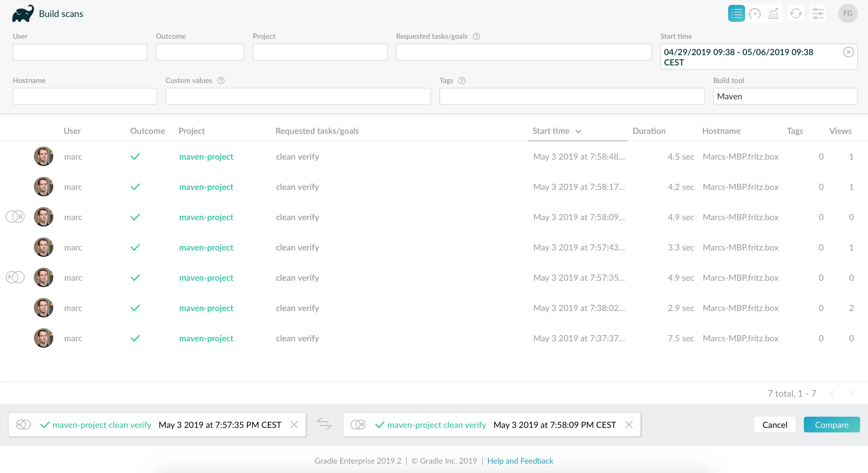Click the '2.9 sec' duration value
Screen dimensions: 868x473
tap(681, 308)
